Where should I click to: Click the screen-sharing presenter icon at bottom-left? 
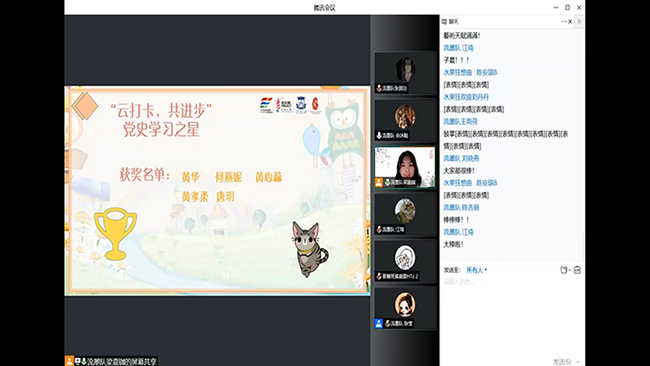pyautogui.click(x=69, y=361)
